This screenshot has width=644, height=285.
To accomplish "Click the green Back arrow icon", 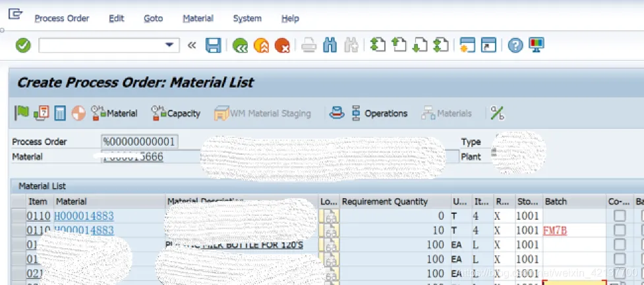I will click(240, 45).
